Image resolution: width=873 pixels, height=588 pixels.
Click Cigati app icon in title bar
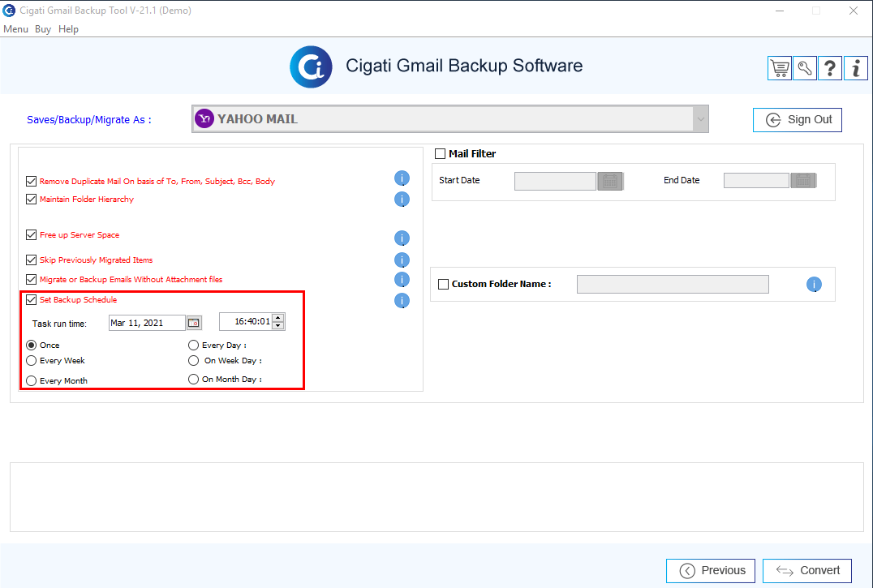pyautogui.click(x=9, y=10)
